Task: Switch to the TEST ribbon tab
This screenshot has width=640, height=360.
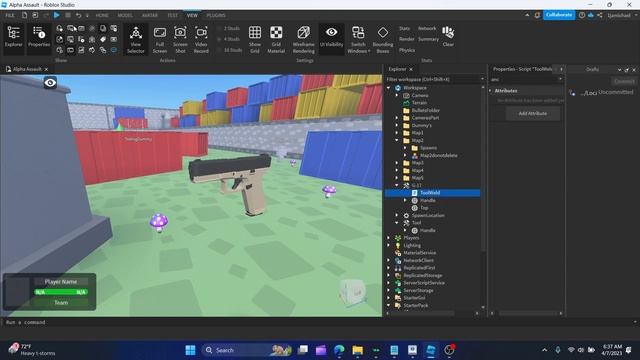Action: tap(172, 15)
